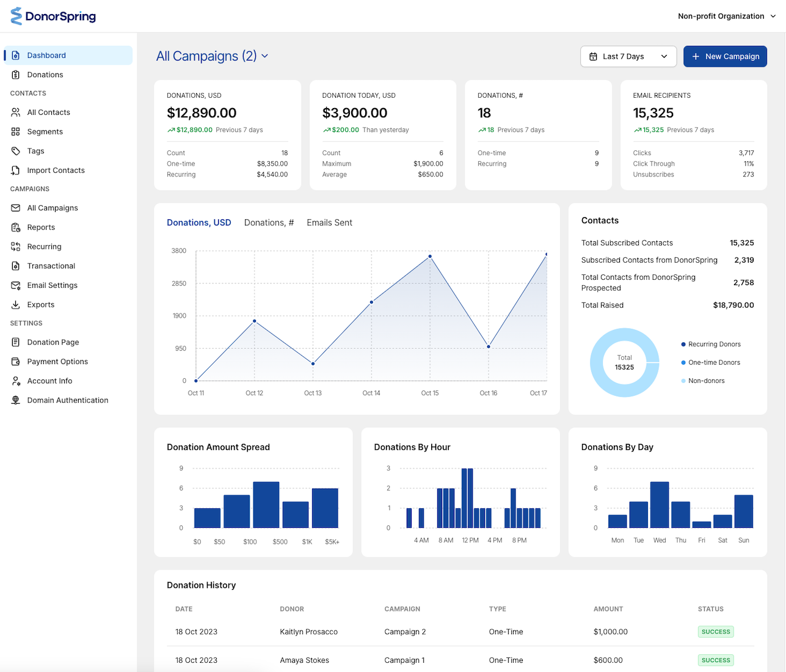Click the DonorSpring logo icon
Screen dimensions: 786x672
pos(16,16)
